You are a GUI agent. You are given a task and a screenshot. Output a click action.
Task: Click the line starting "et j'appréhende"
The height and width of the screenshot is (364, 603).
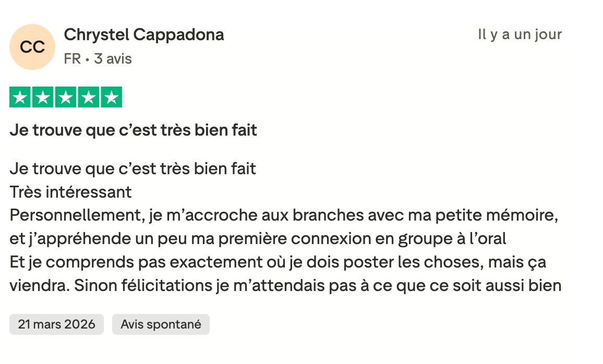click(x=258, y=239)
